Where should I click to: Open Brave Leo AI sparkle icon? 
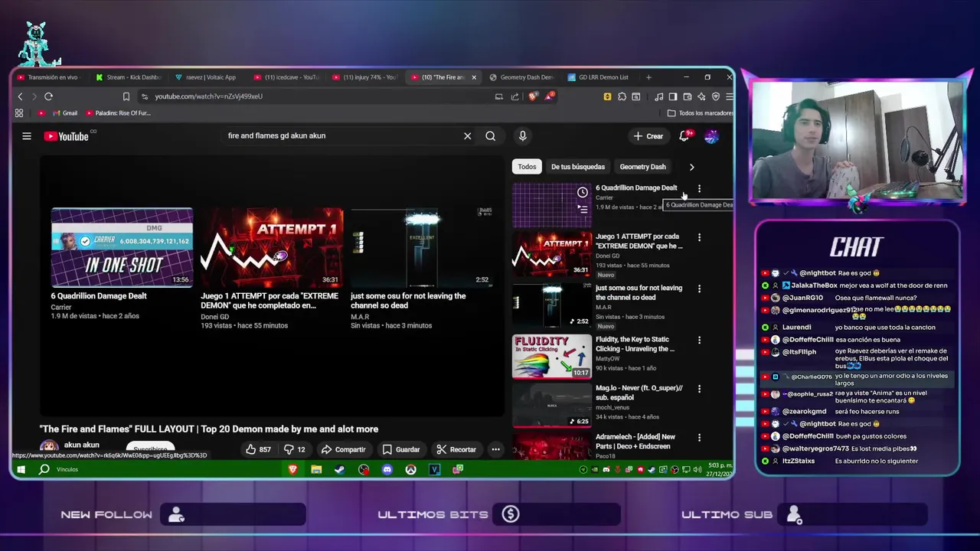[701, 96]
